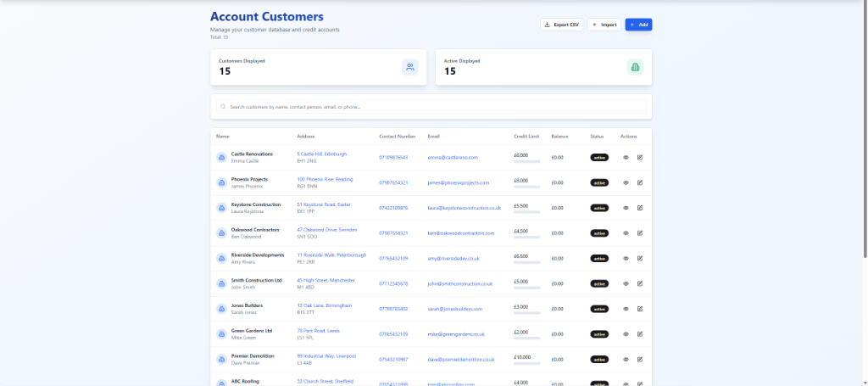Click the edit pencil for Keystone Construction
Screen dimensions: 868x386
point(640,208)
